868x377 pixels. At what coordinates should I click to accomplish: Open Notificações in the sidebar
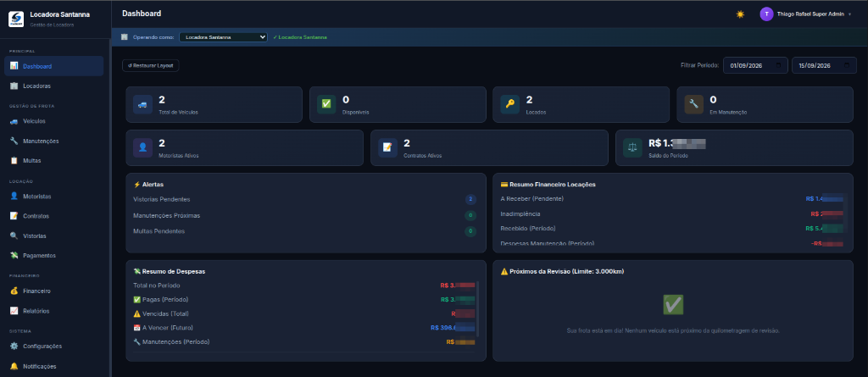53,366
